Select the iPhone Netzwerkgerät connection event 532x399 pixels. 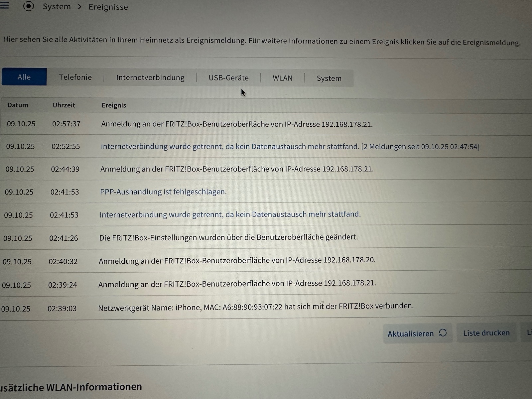click(x=255, y=307)
